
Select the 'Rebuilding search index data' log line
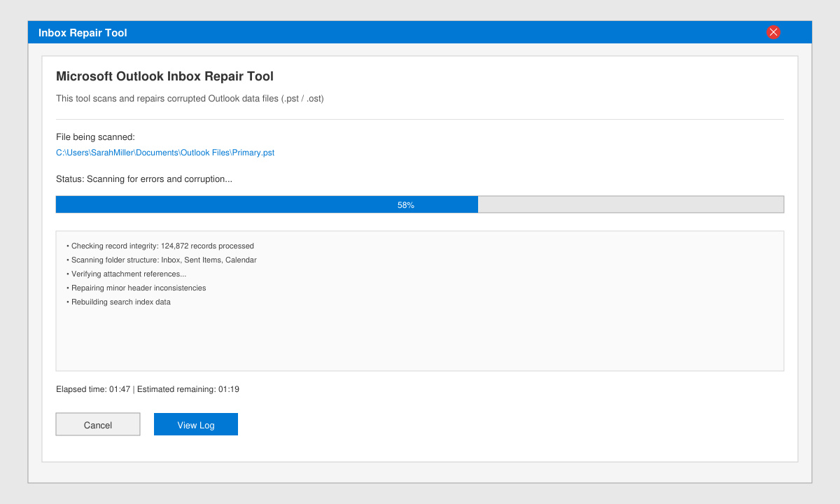tap(119, 302)
